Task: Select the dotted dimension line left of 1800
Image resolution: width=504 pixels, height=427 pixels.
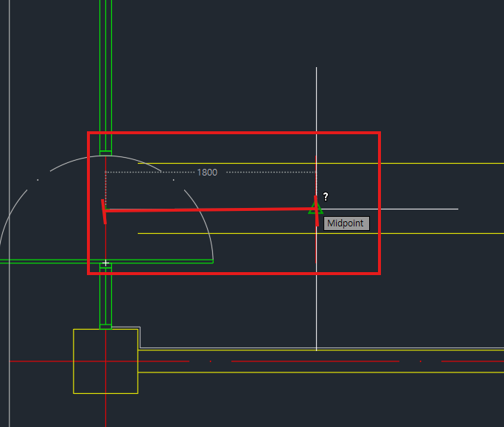Action: 150,173
